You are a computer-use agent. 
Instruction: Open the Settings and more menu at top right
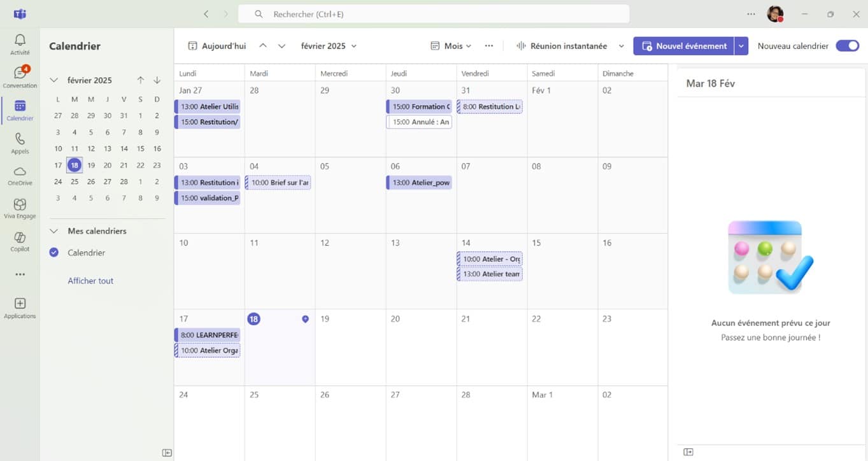[751, 13]
